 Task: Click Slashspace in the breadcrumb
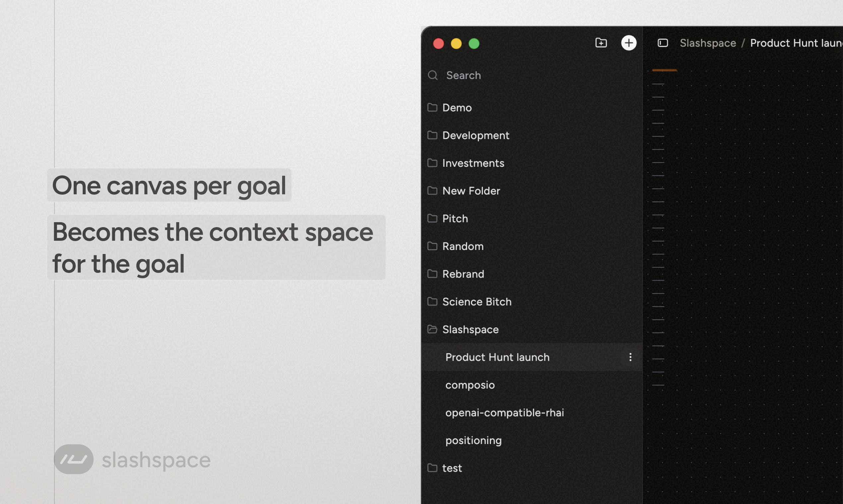[708, 43]
